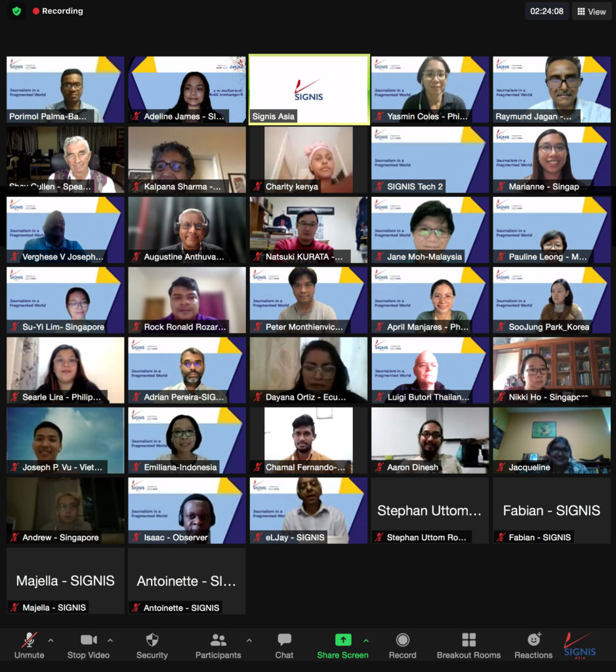Toggle the Record button
This screenshot has width=616, height=672.
[402, 644]
